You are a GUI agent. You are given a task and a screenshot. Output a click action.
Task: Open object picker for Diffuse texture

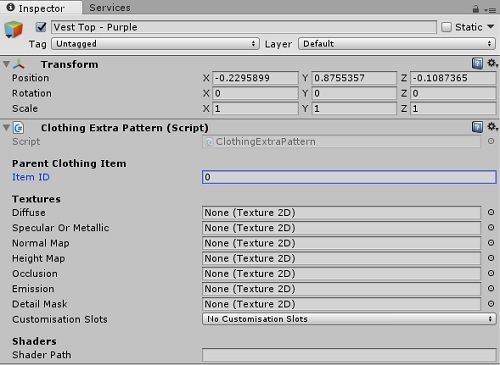pyautogui.click(x=491, y=212)
